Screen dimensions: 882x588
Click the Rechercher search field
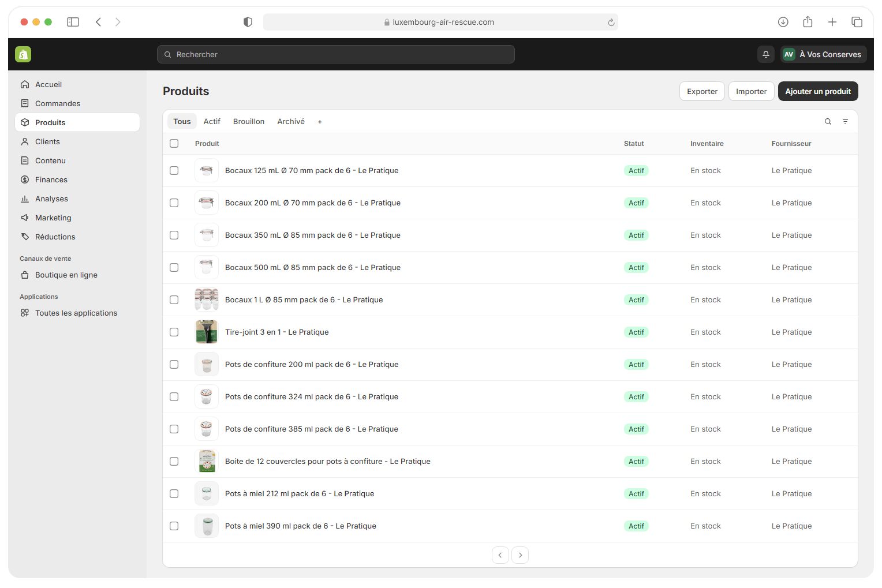[336, 54]
